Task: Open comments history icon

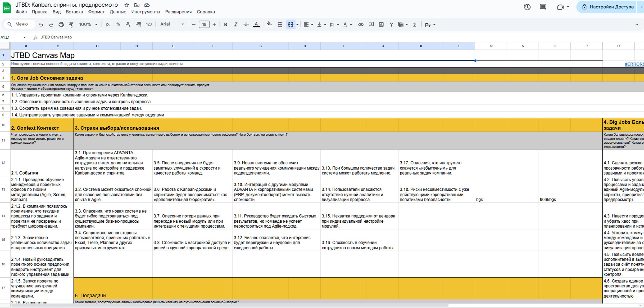Action: [x=543, y=7]
